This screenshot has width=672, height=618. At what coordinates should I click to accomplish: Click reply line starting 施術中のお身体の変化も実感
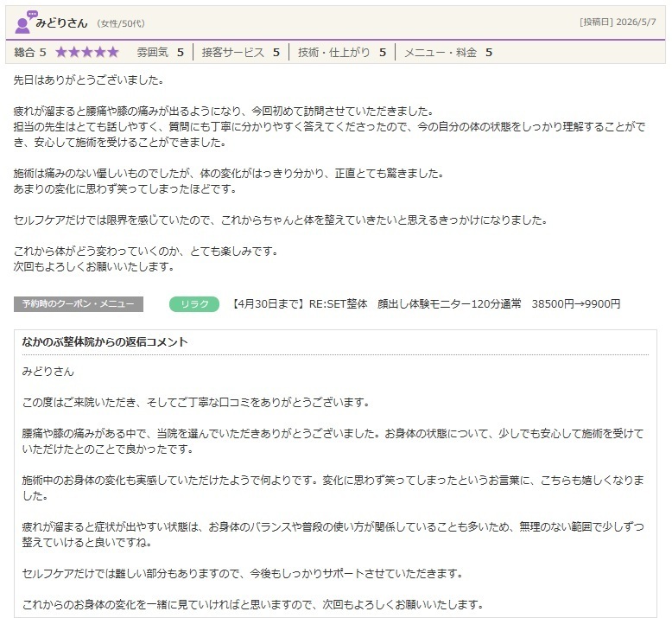click(333, 480)
